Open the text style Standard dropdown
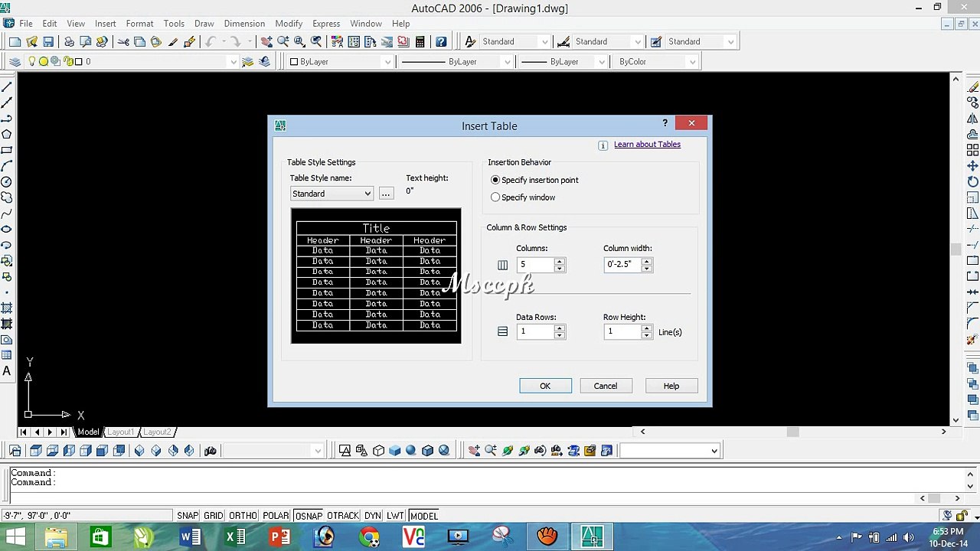 (544, 42)
